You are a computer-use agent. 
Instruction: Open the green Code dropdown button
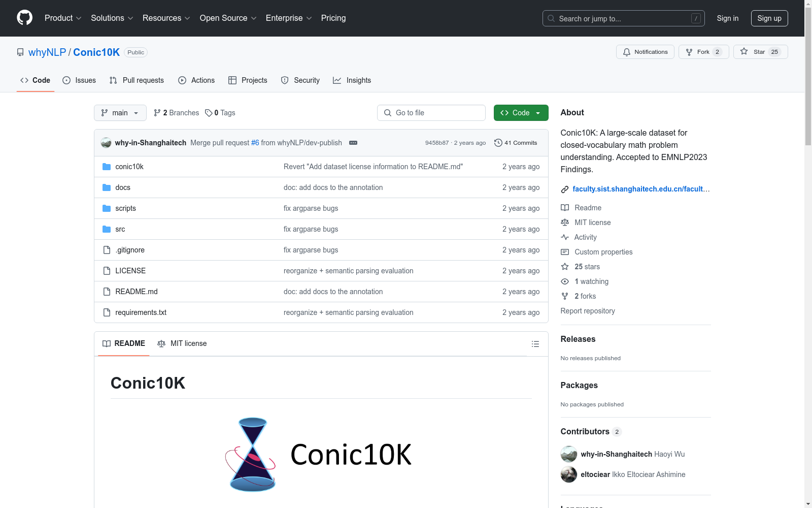pos(521,113)
